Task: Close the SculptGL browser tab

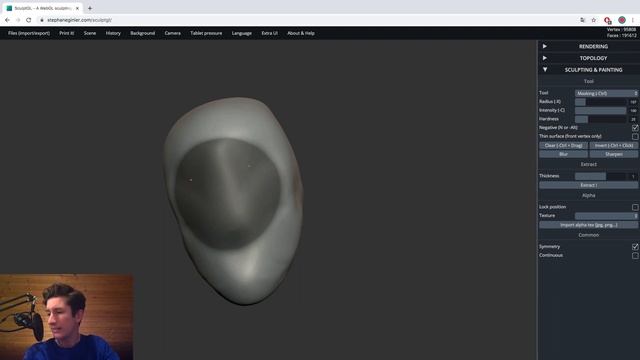Action: pyautogui.click(x=77, y=8)
